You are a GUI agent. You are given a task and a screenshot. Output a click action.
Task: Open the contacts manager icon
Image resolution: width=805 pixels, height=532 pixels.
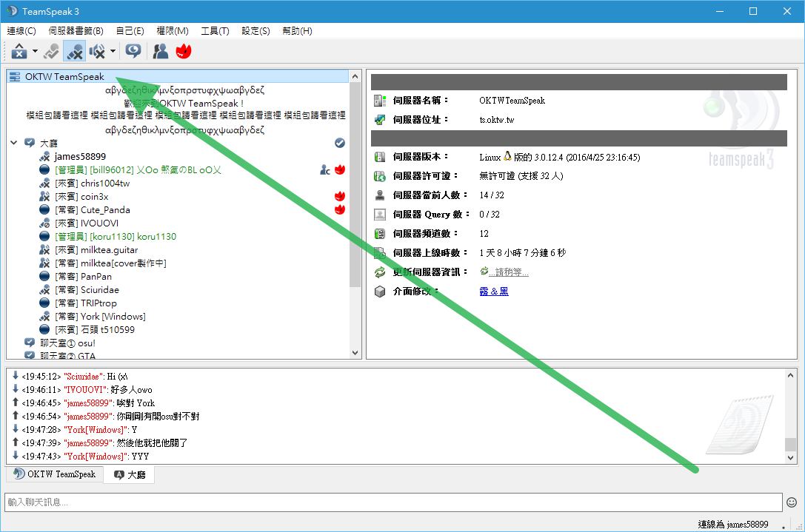(161, 51)
